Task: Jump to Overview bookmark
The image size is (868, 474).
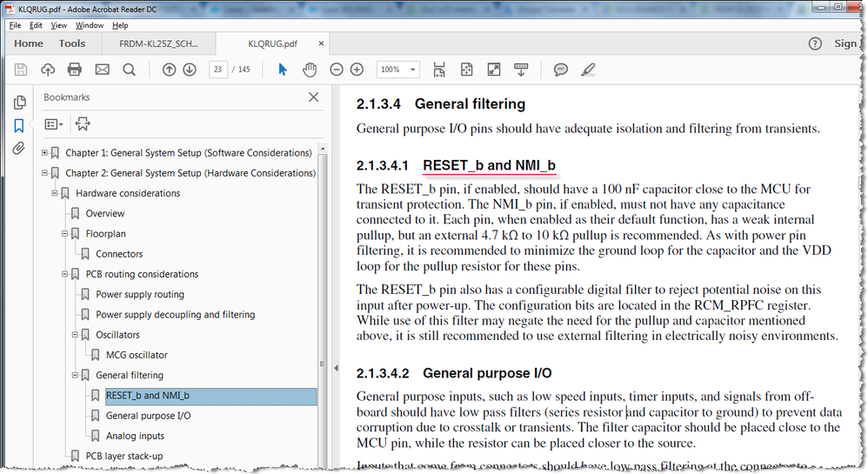Action: point(104,213)
